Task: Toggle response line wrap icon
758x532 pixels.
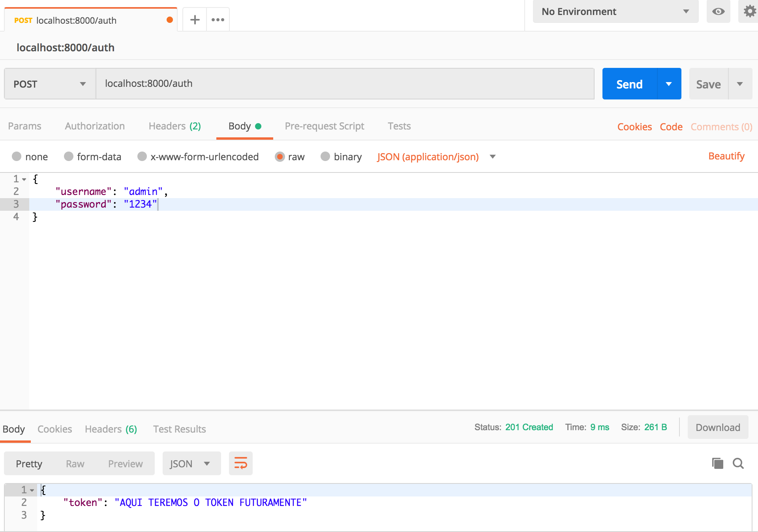Action: pos(240,463)
